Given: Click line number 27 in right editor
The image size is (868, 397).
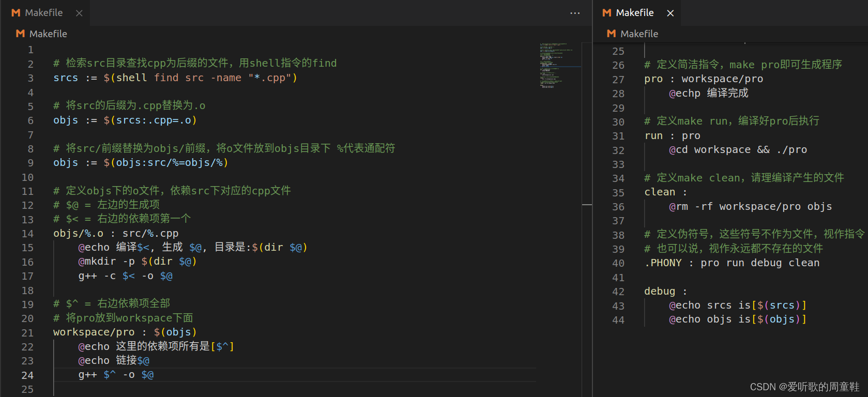Looking at the screenshot, I should coord(618,80).
